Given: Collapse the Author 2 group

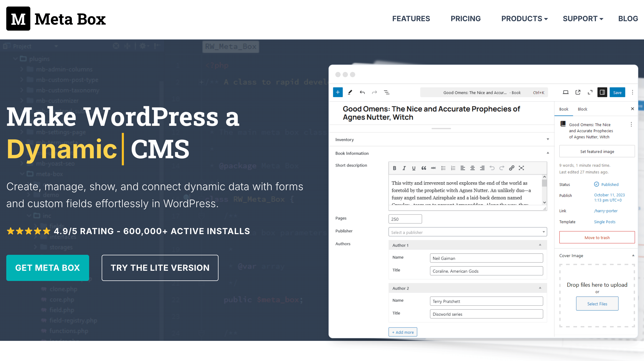Looking at the screenshot, I should click(540, 288).
